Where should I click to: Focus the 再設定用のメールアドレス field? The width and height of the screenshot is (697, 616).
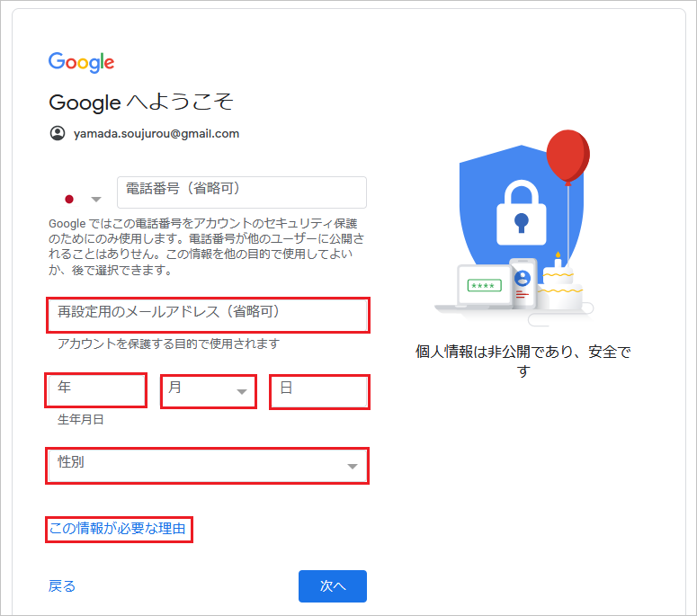pyautogui.click(x=208, y=315)
